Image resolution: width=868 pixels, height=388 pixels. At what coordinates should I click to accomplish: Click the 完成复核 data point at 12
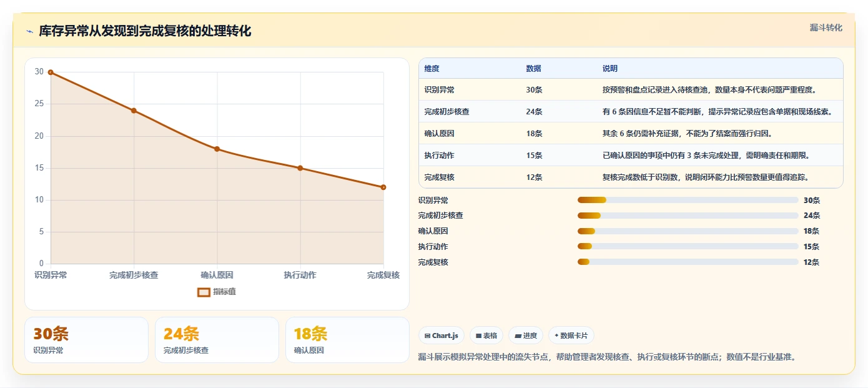[x=383, y=187]
